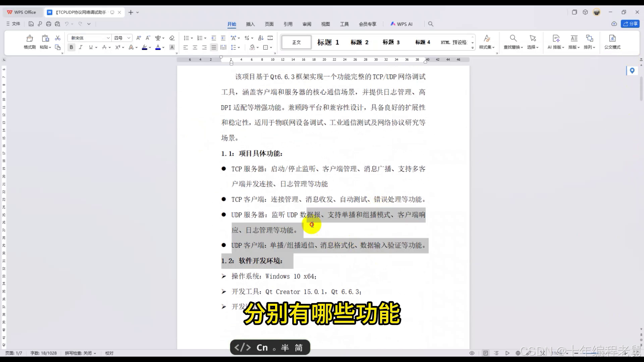Screen dimensions: 644x362
Task: Expand the styles gallery arrow
Action: point(473,48)
